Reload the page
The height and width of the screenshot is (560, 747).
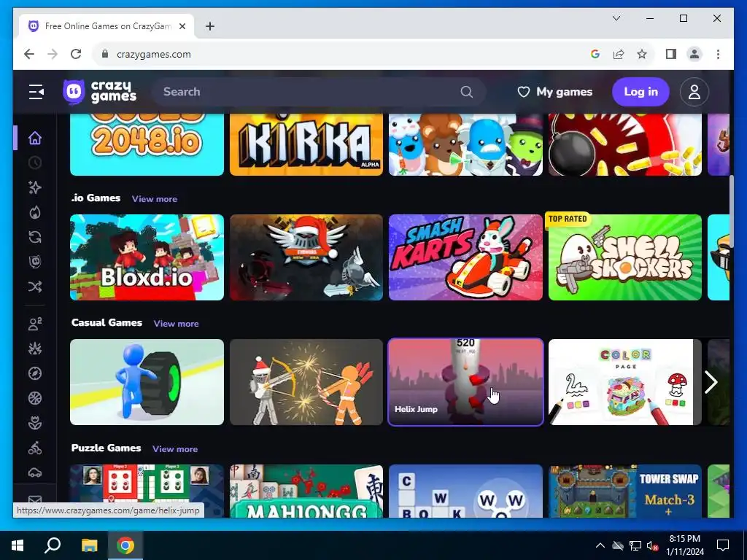tap(76, 54)
